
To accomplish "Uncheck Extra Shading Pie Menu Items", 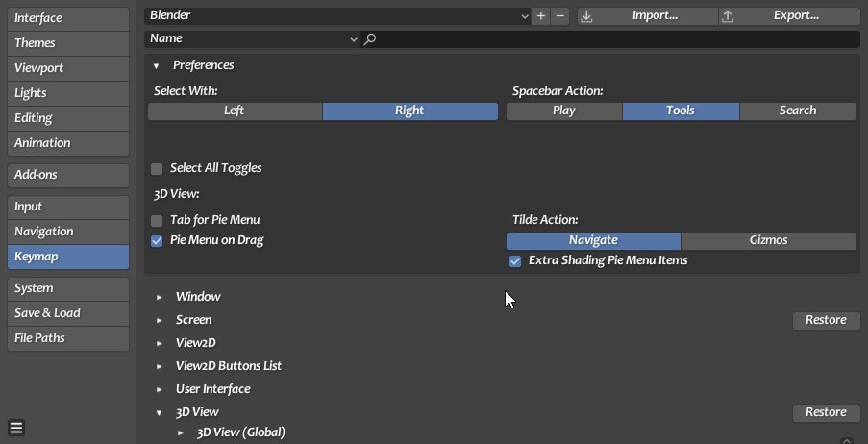I will click(x=515, y=260).
